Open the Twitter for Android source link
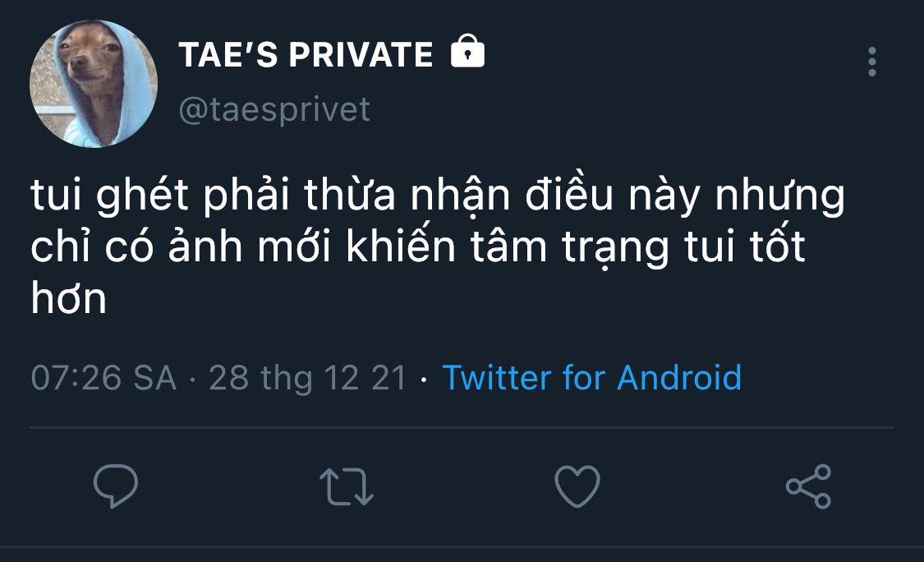Screen dimensions: 924x562 click(x=591, y=377)
